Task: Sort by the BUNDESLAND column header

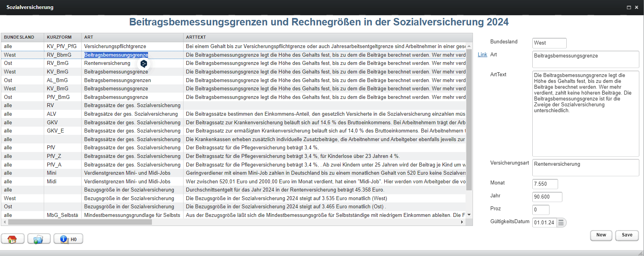Action: click(x=22, y=37)
